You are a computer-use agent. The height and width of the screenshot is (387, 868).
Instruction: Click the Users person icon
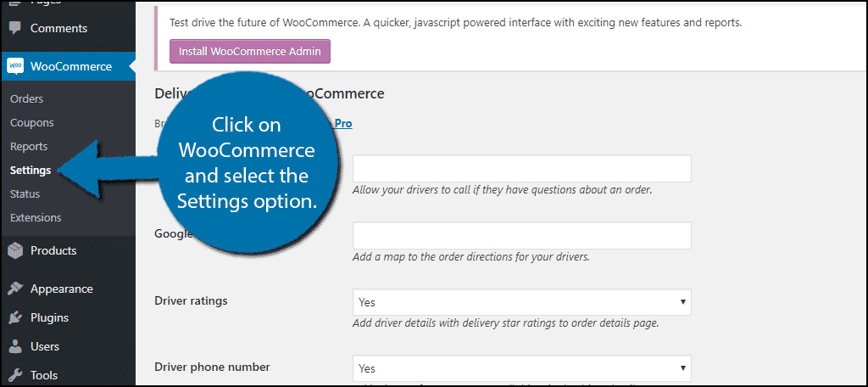tap(15, 346)
